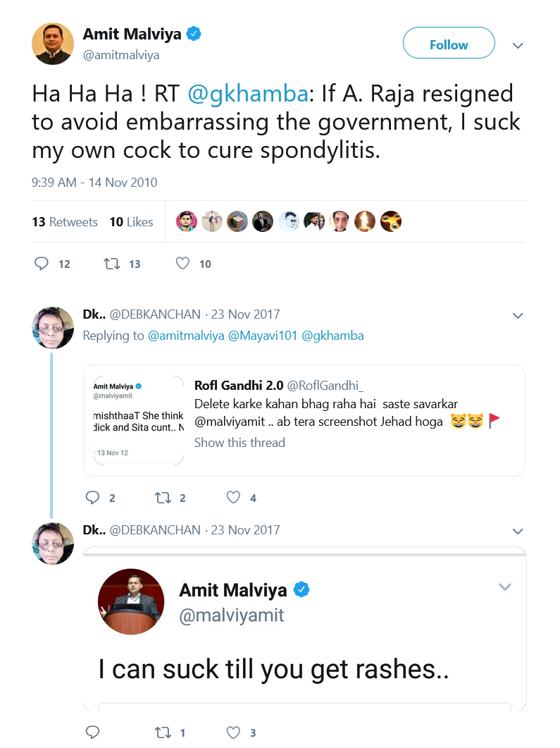The image size is (560, 748).
Task: View the 10 Likes list
Action: 132,222
